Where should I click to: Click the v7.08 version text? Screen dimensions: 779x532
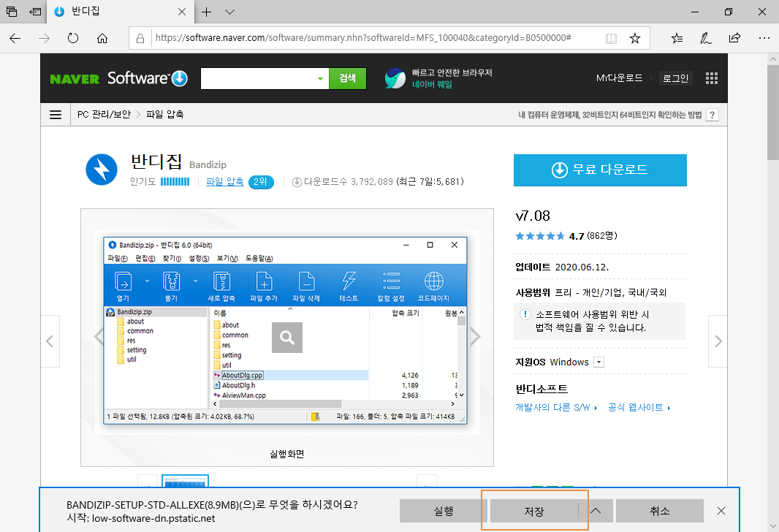coord(533,216)
